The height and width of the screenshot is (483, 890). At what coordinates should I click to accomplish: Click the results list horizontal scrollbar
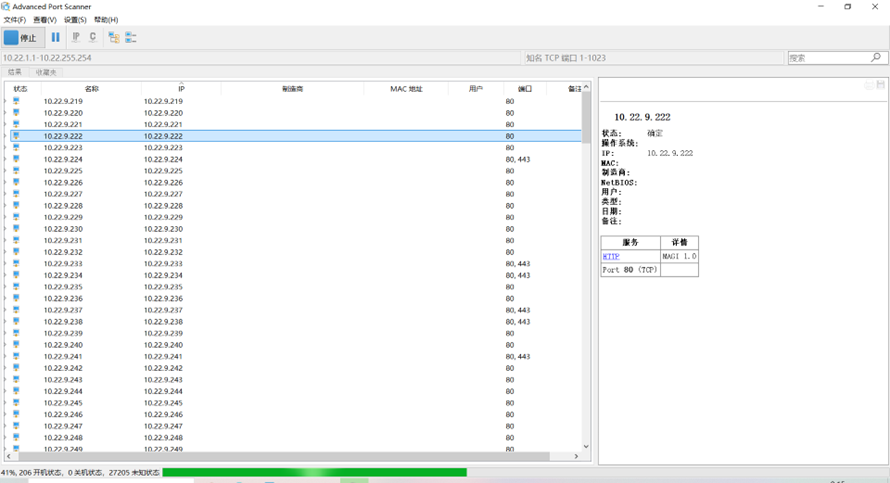(284, 456)
